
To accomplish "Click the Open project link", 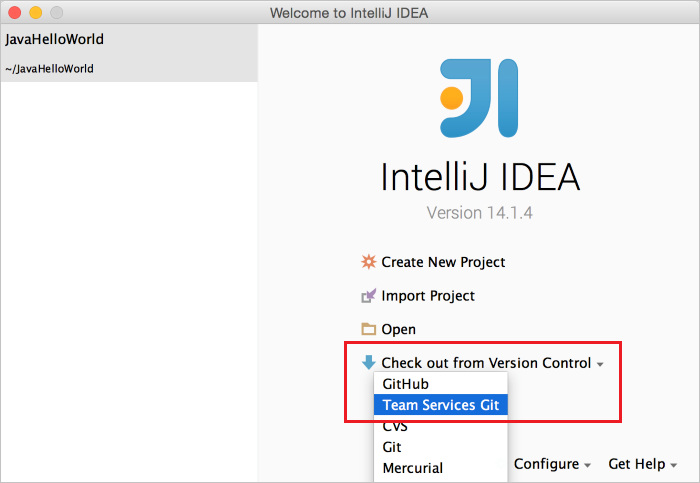I will point(398,329).
